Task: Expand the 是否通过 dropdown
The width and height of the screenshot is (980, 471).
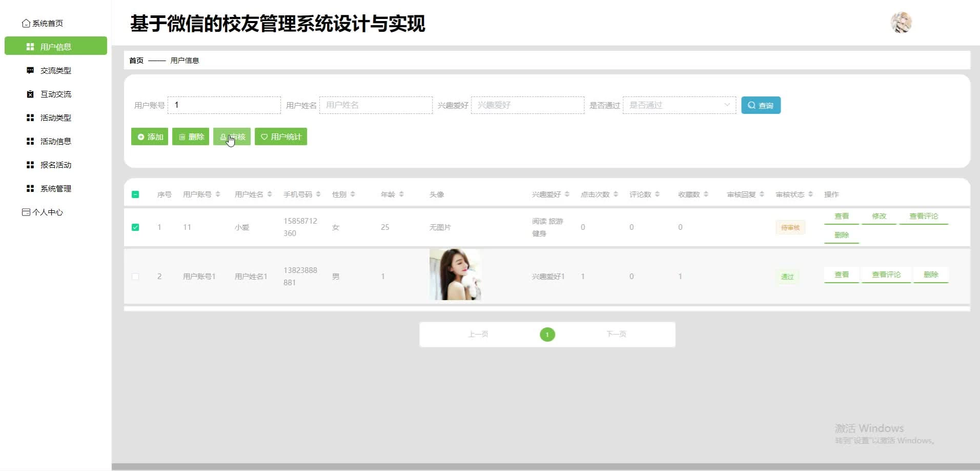Action: [679, 105]
